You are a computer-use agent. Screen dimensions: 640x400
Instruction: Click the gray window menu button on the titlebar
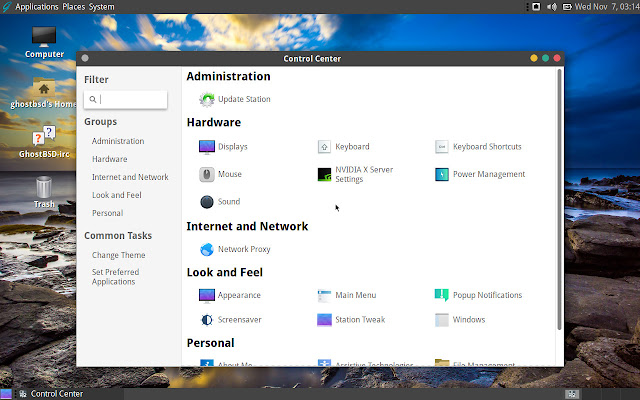click(85, 58)
